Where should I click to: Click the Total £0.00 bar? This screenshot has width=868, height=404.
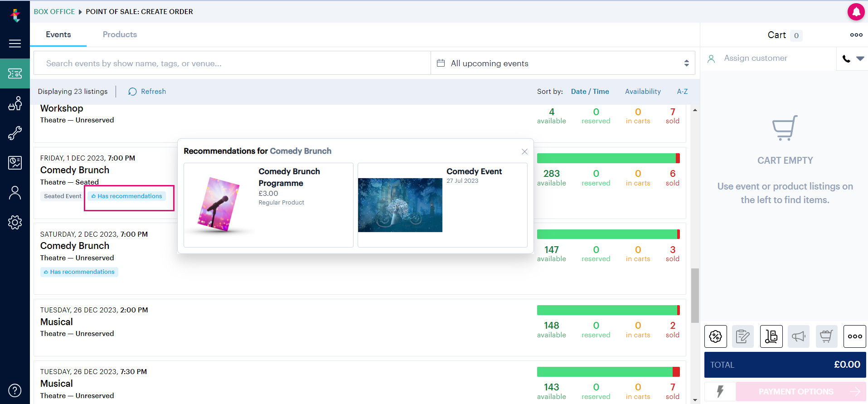[785, 365]
